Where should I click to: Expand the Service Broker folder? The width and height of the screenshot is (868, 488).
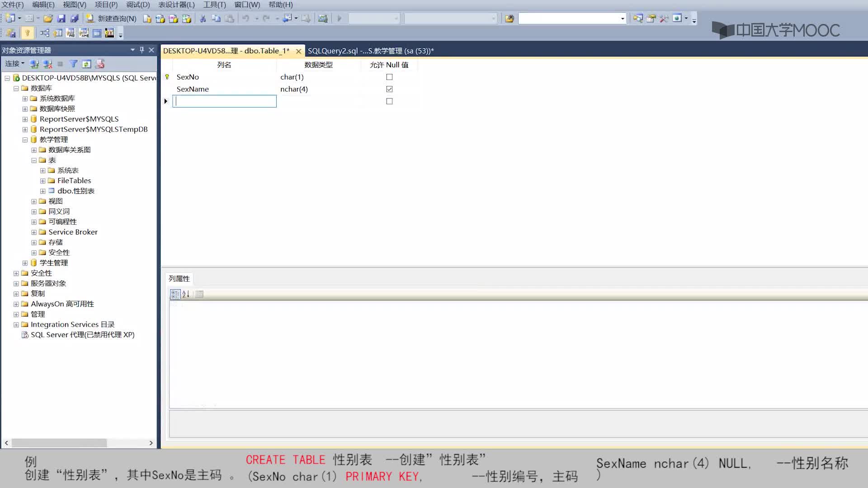(x=34, y=232)
